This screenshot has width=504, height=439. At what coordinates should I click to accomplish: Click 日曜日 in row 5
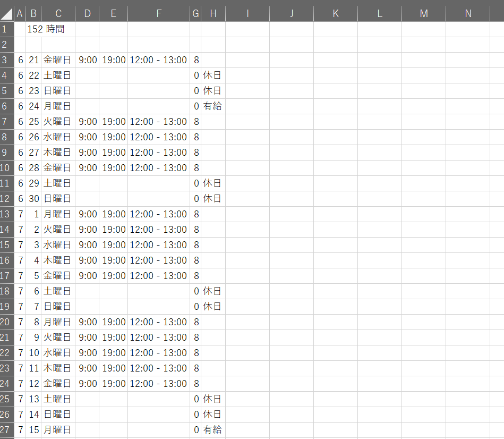[57, 91]
